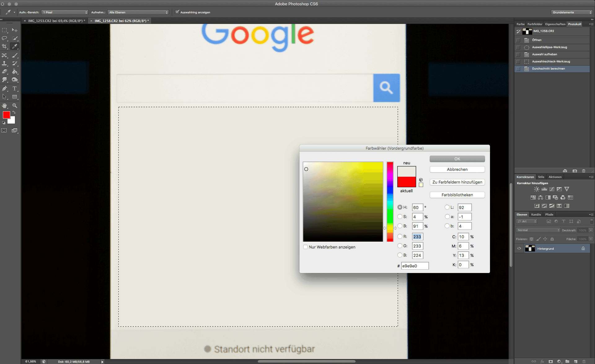This screenshot has height=364, width=595.
Task: Toggle Auswahlring anzeigen checkbox
Action: point(177,12)
